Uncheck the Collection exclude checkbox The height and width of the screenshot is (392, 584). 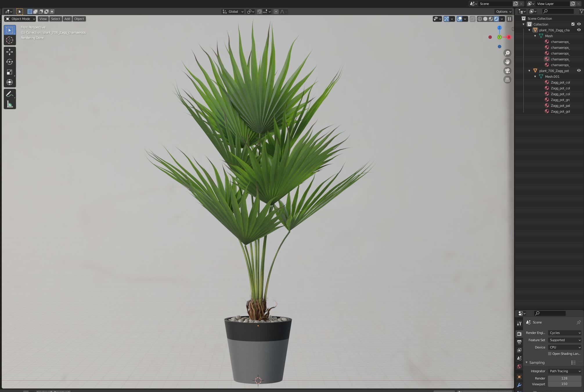(573, 24)
